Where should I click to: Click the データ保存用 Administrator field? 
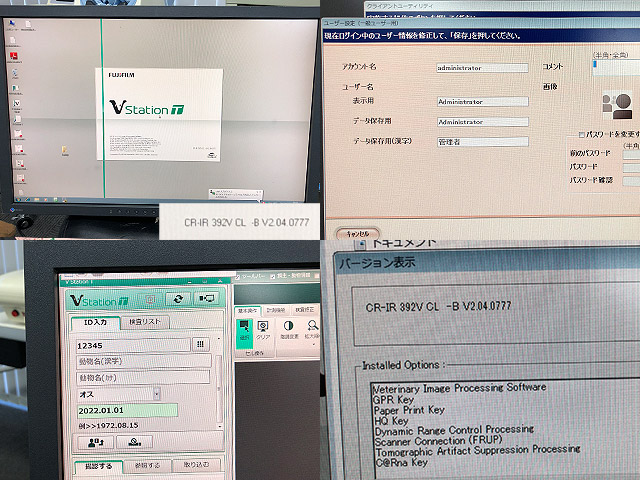pyautogui.click(x=482, y=122)
